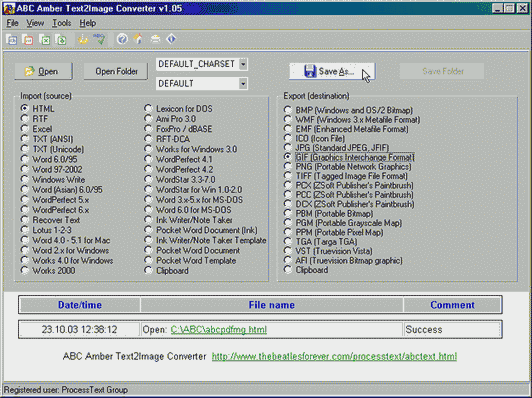
Task: Select WordStar 3.3-7.0 import option
Action: [179, 179]
